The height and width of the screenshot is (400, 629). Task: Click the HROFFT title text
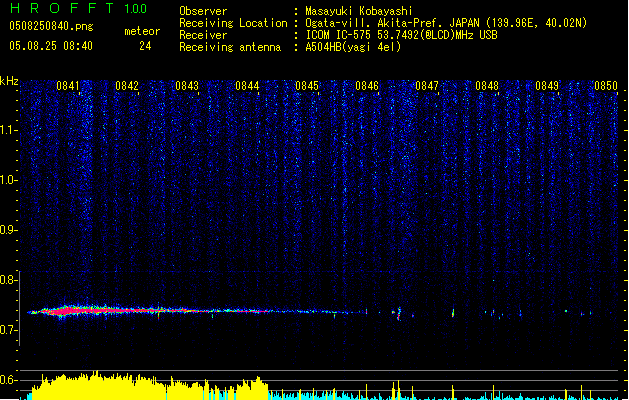[x=62, y=8]
